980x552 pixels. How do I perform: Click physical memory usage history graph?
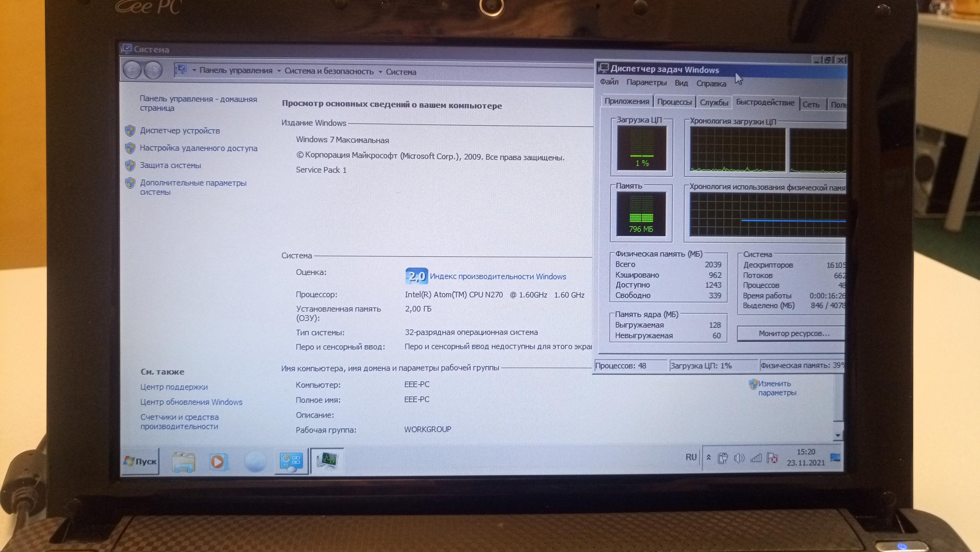pyautogui.click(x=768, y=215)
